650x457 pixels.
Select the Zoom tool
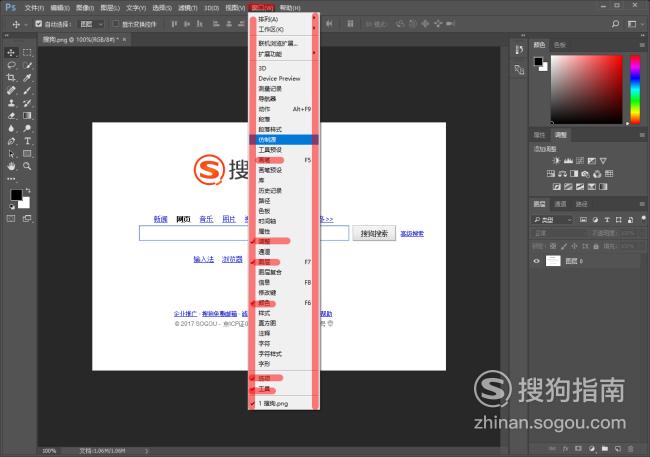27,166
